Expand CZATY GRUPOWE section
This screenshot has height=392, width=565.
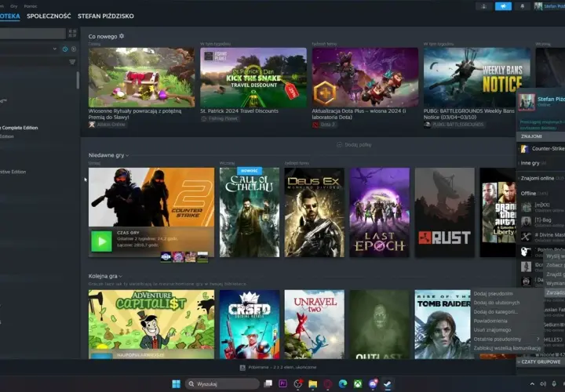[541, 361]
